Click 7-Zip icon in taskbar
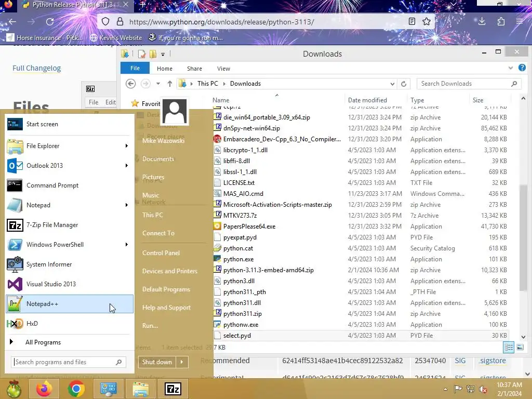Image resolution: width=532 pixels, height=399 pixels. pyautogui.click(x=172, y=389)
